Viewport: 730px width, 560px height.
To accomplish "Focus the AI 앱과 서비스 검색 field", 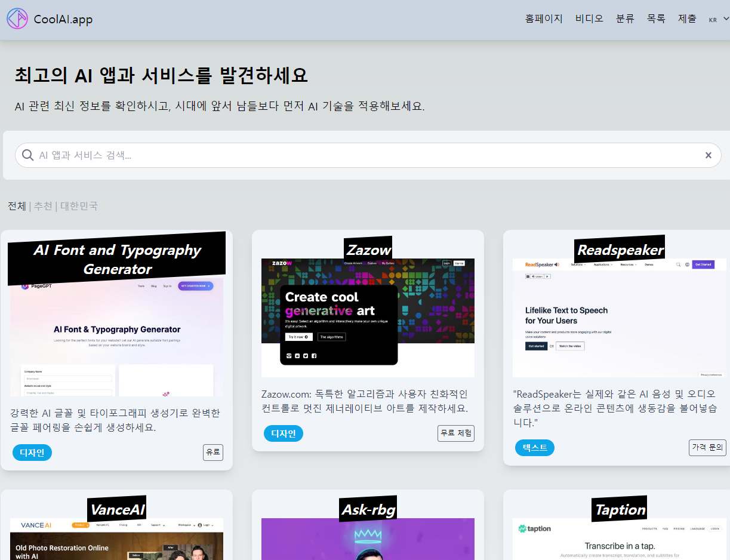I will point(368,155).
